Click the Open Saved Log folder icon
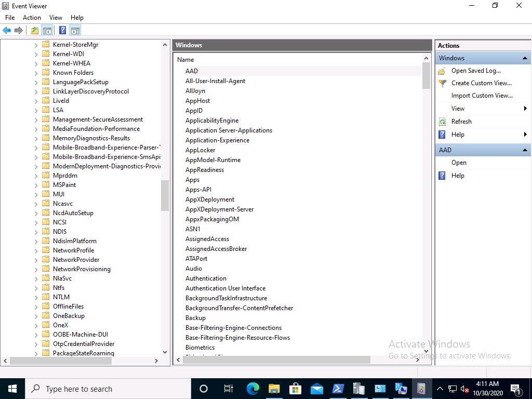 click(442, 71)
